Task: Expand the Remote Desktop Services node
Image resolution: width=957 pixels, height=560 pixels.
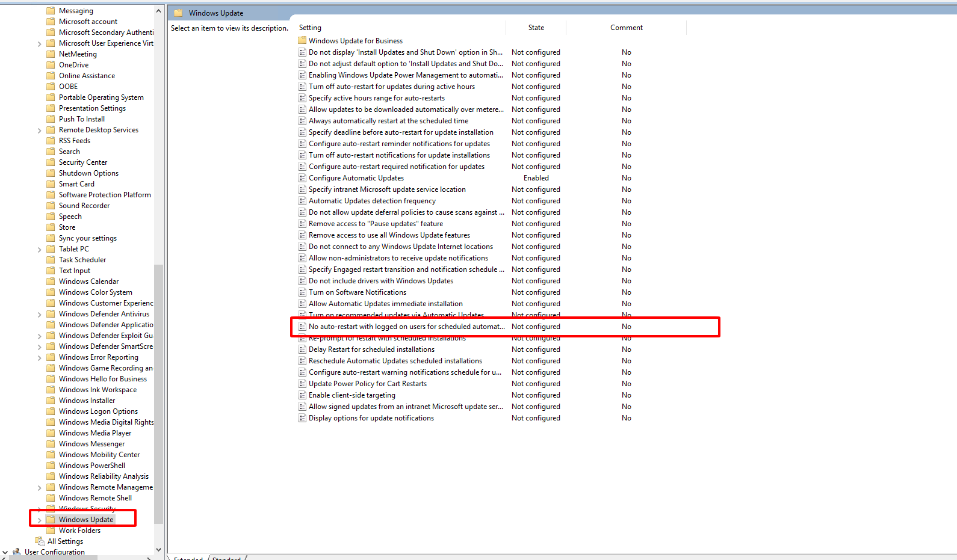Action: [x=39, y=131]
